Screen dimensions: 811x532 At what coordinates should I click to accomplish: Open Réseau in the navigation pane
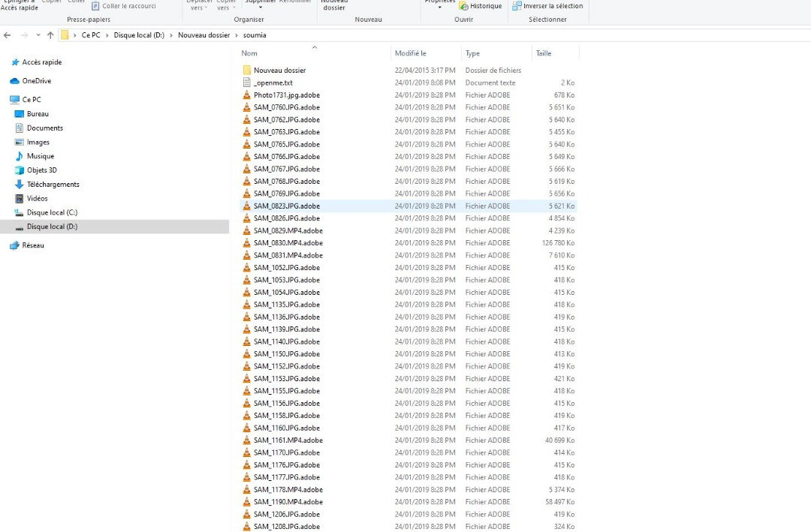coord(33,245)
